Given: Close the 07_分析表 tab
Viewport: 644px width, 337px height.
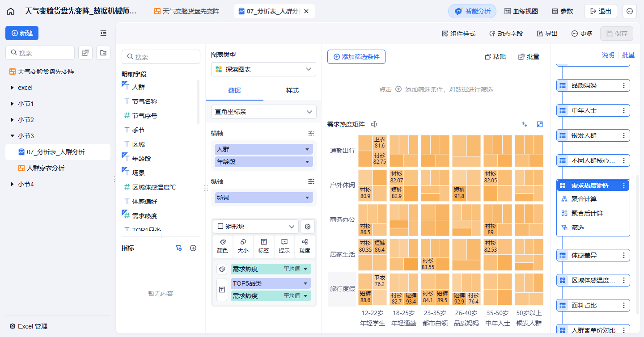Looking at the screenshot, I should click(x=306, y=11).
